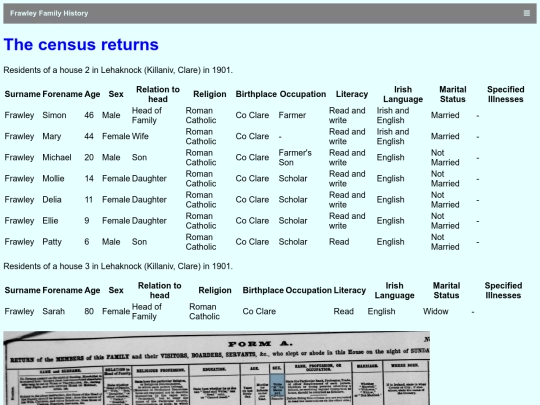
Task: Click the census Form A image
Action: click(217, 368)
